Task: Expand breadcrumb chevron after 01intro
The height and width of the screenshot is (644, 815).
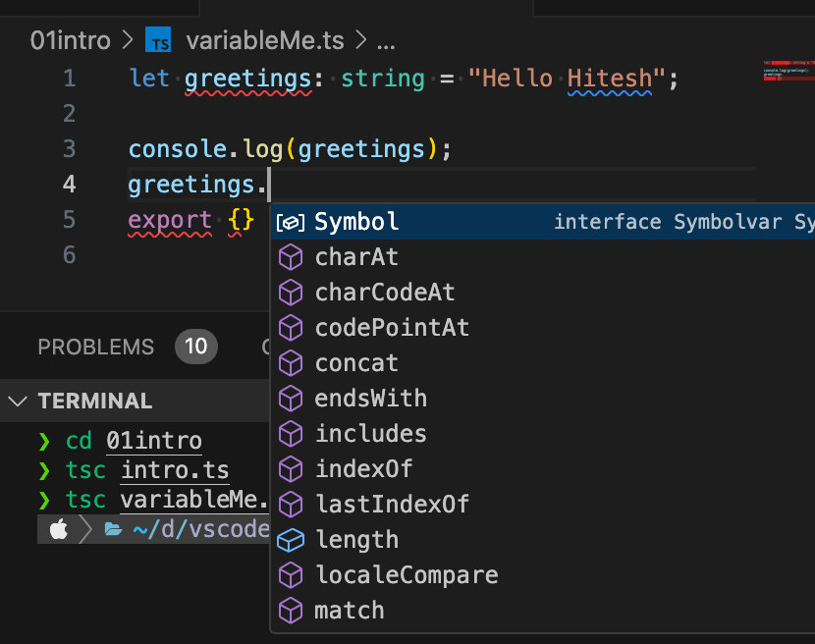Action: (x=128, y=40)
